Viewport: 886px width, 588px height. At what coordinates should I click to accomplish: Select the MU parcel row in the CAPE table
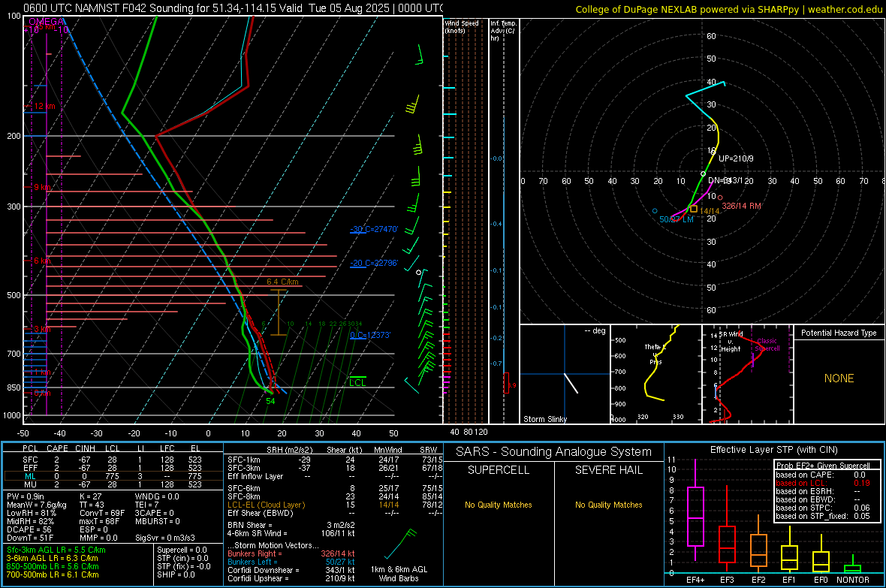coord(113,484)
